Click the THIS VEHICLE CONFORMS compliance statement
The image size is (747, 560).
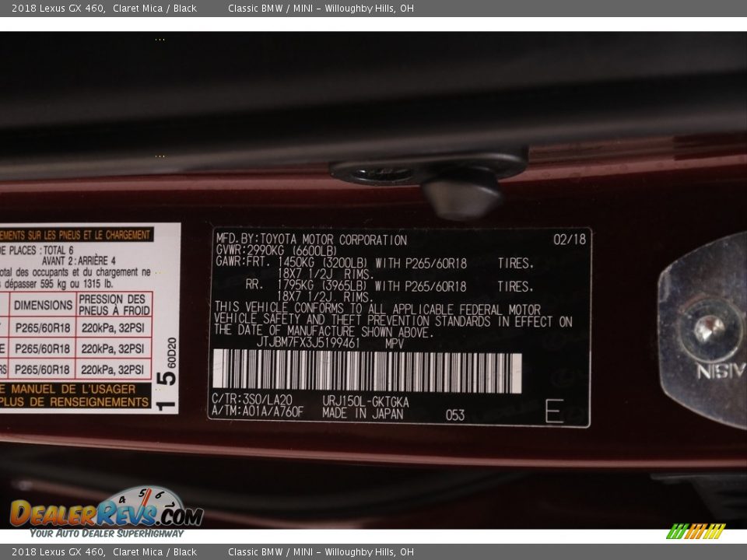(x=393, y=321)
